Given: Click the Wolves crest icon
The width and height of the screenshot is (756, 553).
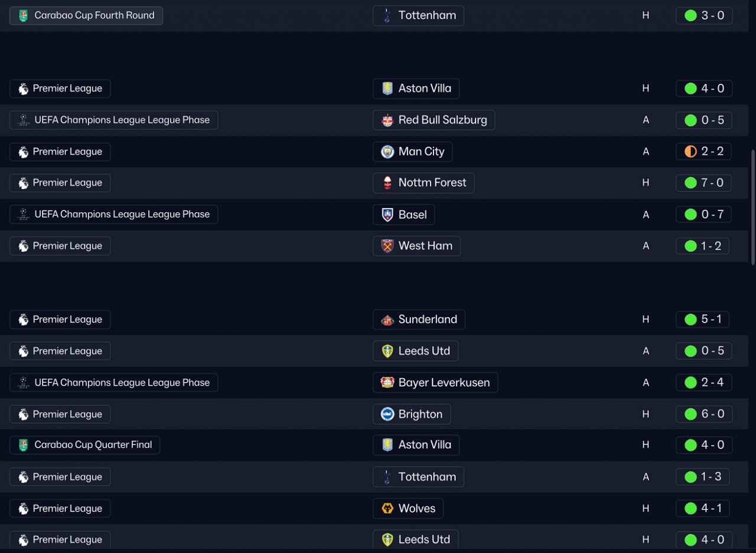Looking at the screenshot, I should tap(387, 509).
